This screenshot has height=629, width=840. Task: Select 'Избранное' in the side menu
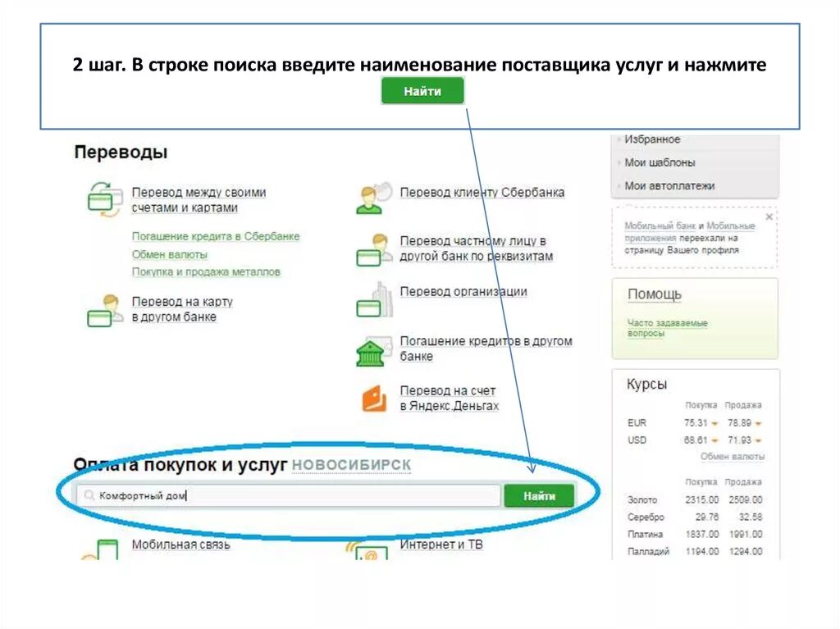652,139
